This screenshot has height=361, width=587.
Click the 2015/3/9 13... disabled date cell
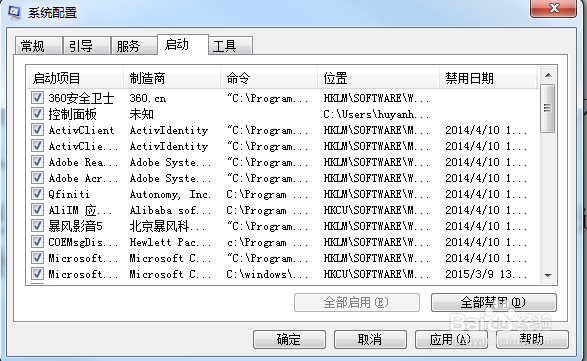point(486,274)
